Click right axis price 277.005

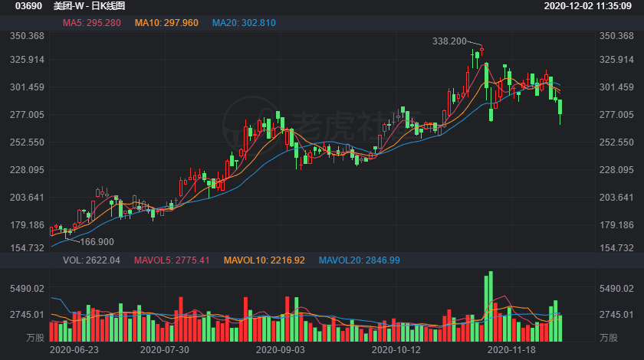[x=616, y=115]
